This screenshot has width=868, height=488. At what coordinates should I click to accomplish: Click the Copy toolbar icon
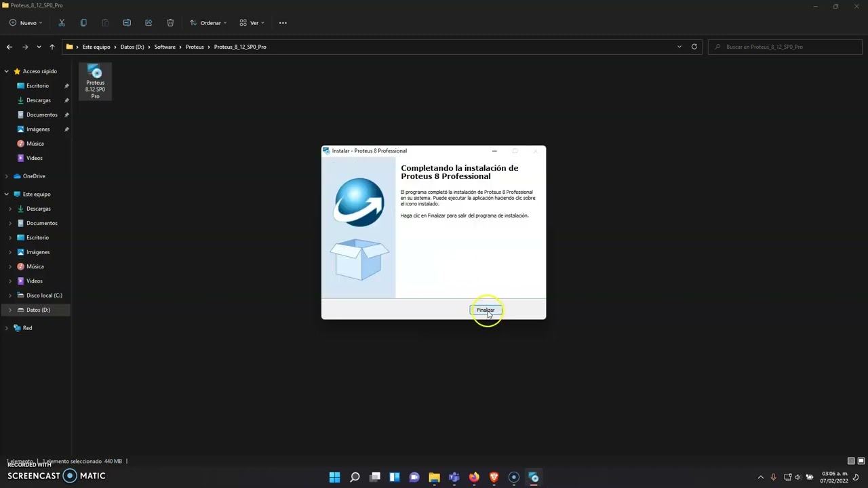[83, 23]
